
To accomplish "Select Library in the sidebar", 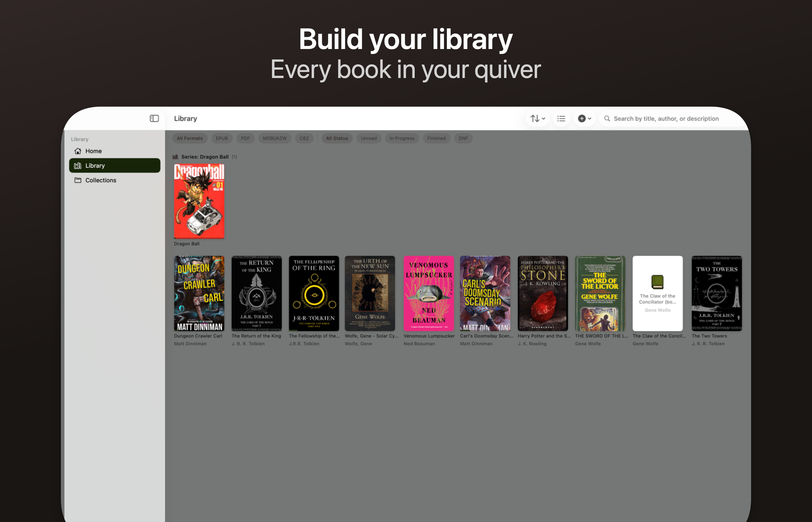I will (x=115, y=165).
